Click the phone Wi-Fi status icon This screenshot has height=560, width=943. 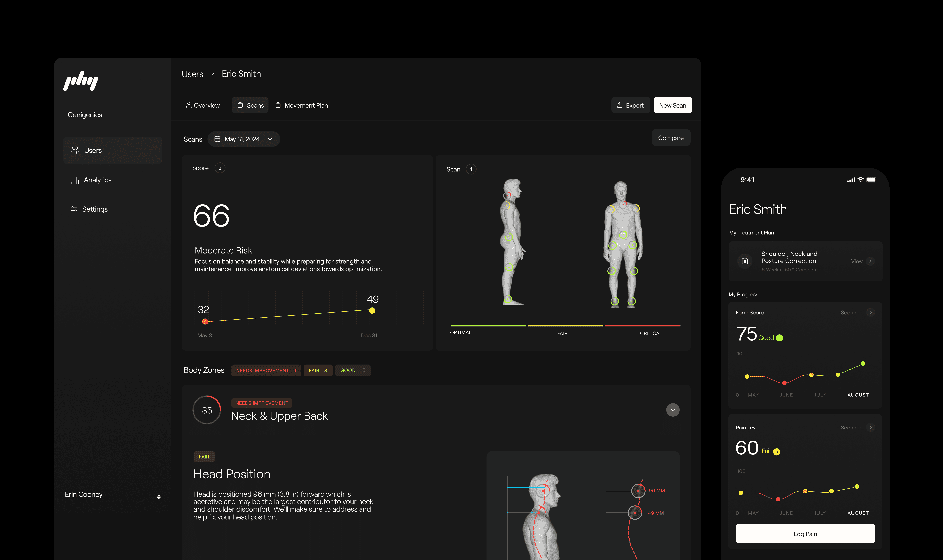coord(861,180)
